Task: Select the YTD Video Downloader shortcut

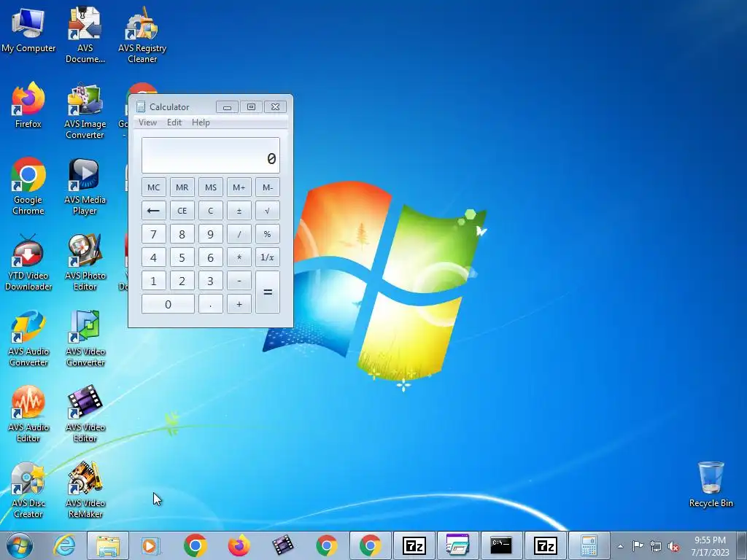Action: click(x=28, y=262)
